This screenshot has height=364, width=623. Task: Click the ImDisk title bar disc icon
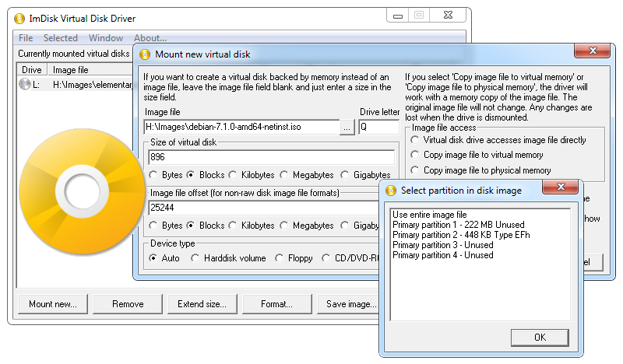coord(19,19)
